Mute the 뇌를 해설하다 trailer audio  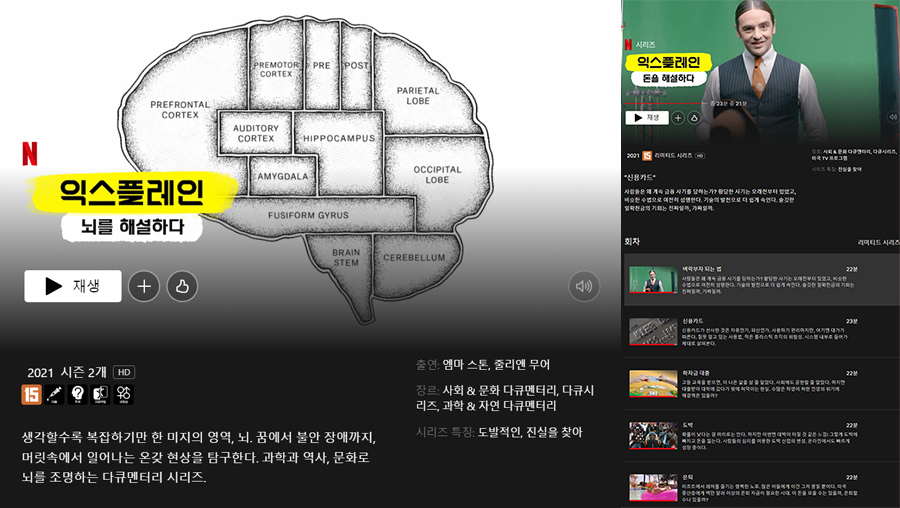pyautogui.click(x=584, y=286)
